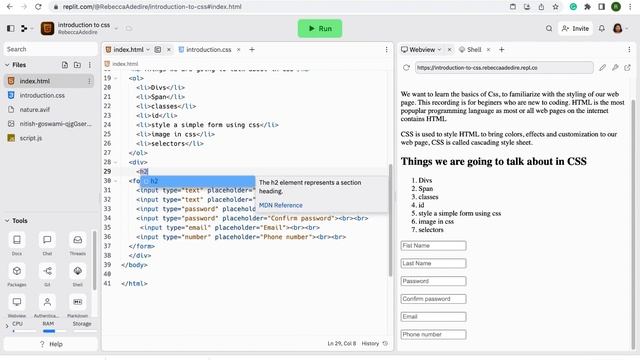The height and width of the screenshot is (360, 640).
Task: Add a new editor tab
Action: [252, 49]
